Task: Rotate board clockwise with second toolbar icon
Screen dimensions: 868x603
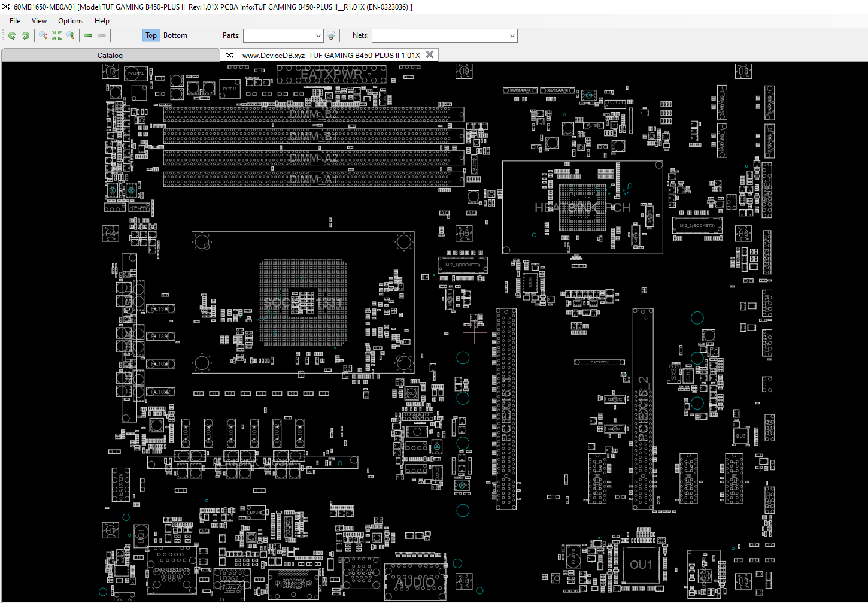Action: (x=26, y=35)
